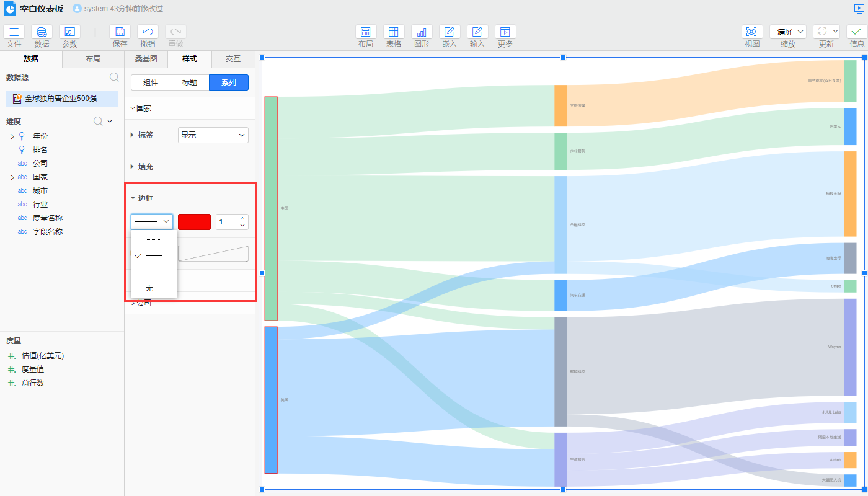Switch to the 布局 panel tab
This screenshot has height=496, width=868.
click(93, 59)
